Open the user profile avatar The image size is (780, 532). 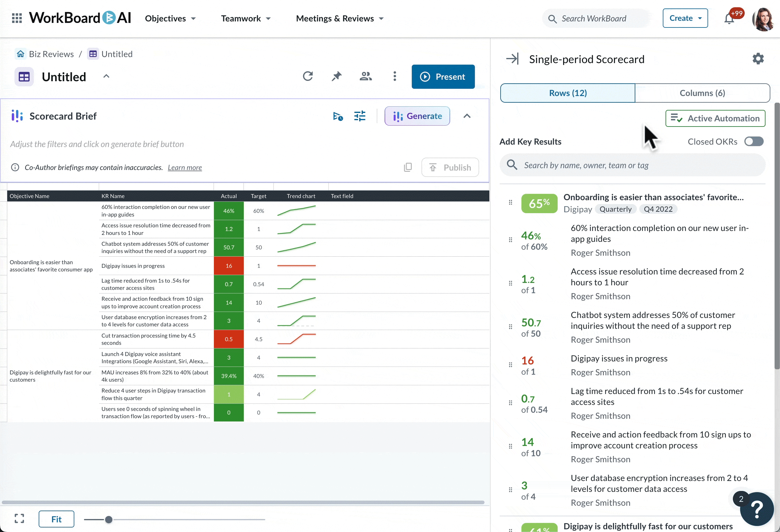pyautogui.click(x=763, y=19)
